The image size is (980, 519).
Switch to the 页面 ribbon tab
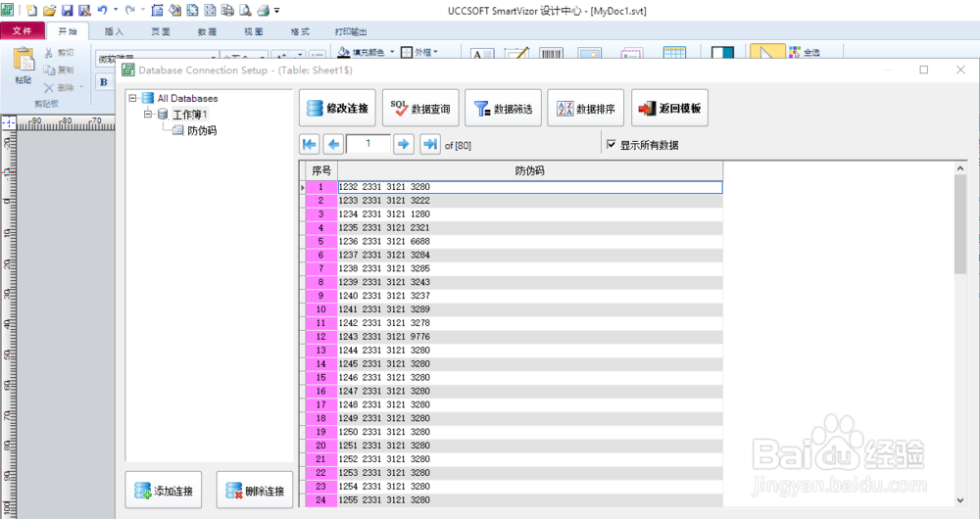(161, 31)
